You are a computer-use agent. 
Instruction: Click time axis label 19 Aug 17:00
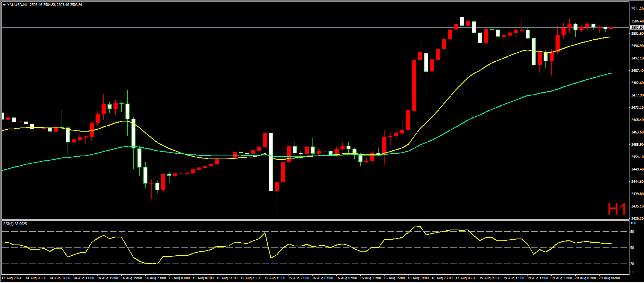(538, 278)
